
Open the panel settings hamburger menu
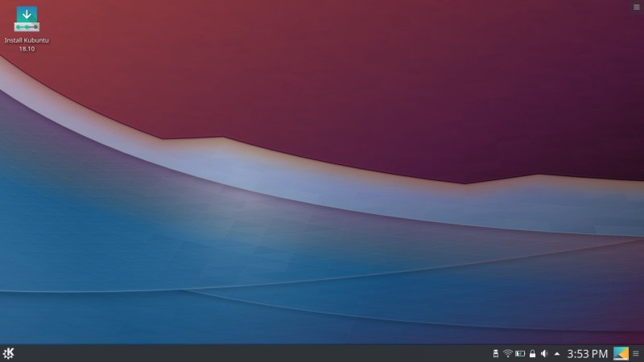pyautogui.click(x=636, y=353)
